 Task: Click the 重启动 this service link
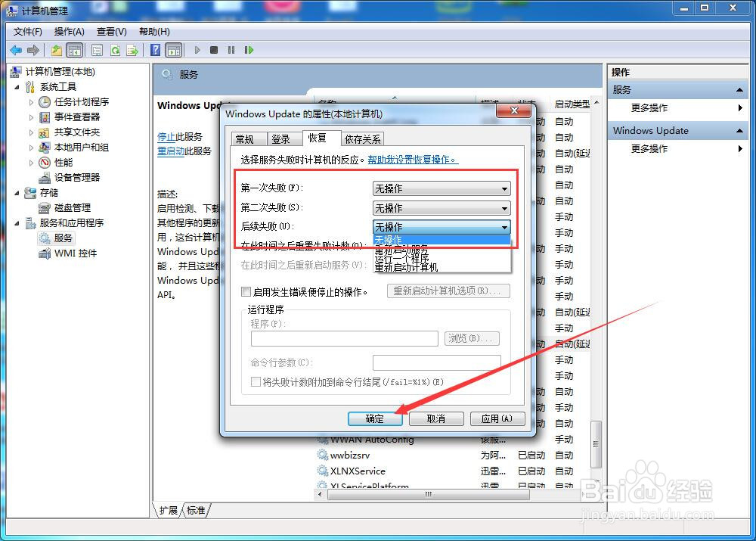point(171,151)
